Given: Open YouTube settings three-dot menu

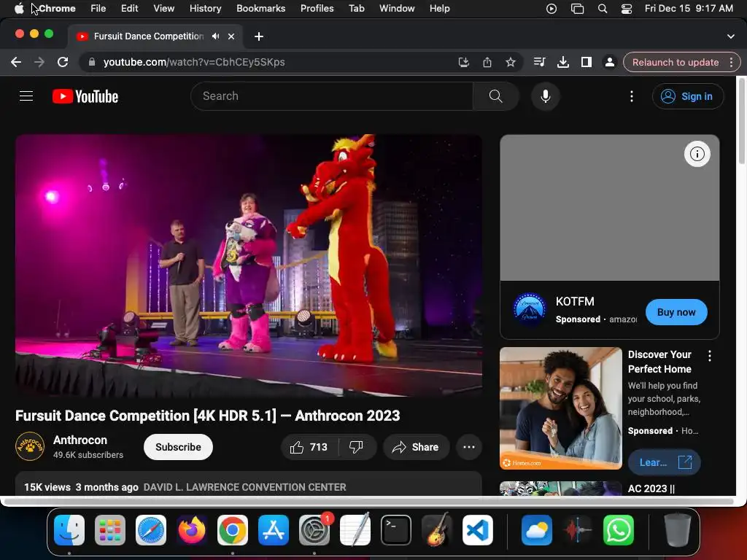Looking at the screenshot, I should tap(632, 96).
